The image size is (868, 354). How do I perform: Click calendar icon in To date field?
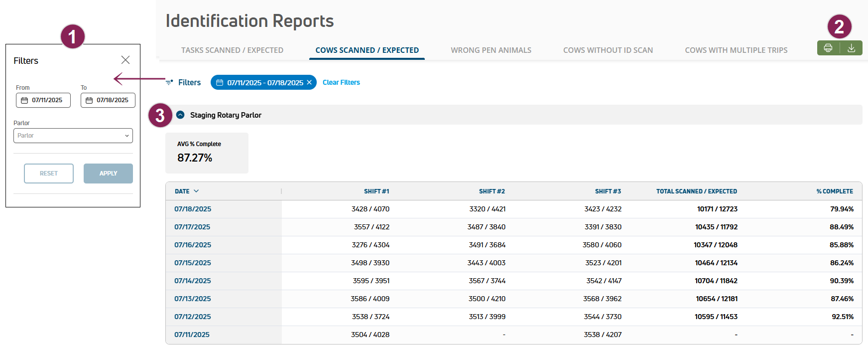pos(89,100)
